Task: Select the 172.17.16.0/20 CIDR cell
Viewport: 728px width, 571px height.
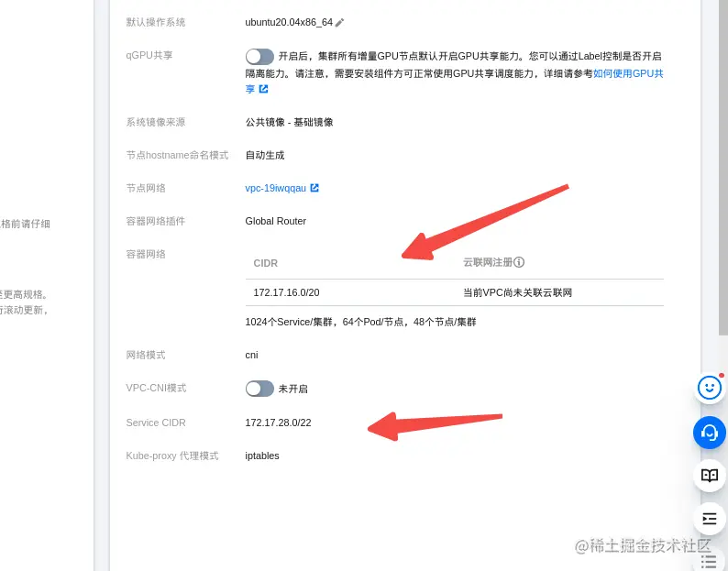Action: tap(286, 292)
